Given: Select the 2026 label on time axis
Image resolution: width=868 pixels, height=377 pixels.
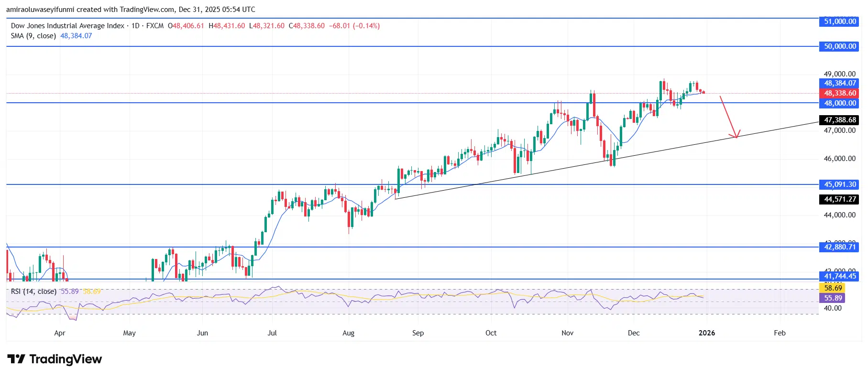Looking at the screenshot, I should tap(706, 333).
